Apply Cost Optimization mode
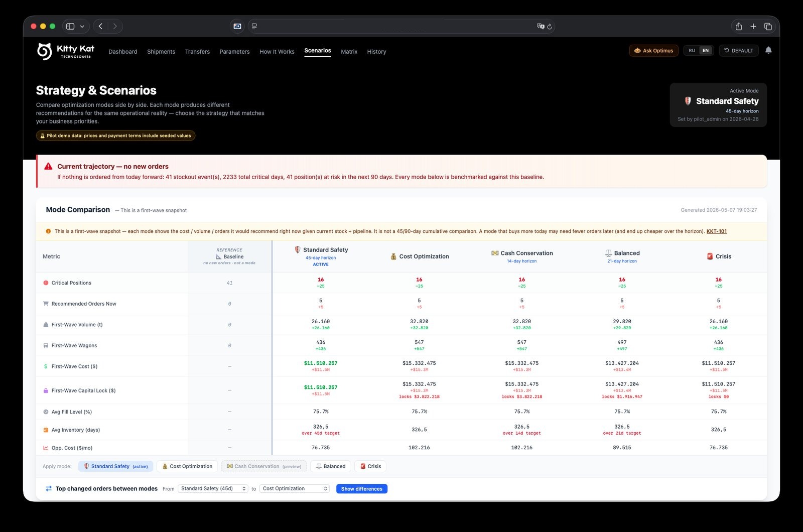The height and width of the screenshot is (532, 803). click(x=187, y=466)
